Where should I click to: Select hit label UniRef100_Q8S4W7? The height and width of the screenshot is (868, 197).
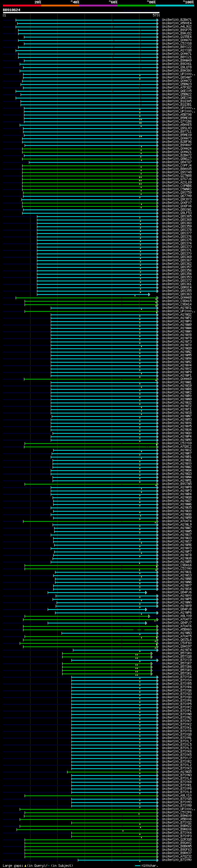[x=176, y=78]
